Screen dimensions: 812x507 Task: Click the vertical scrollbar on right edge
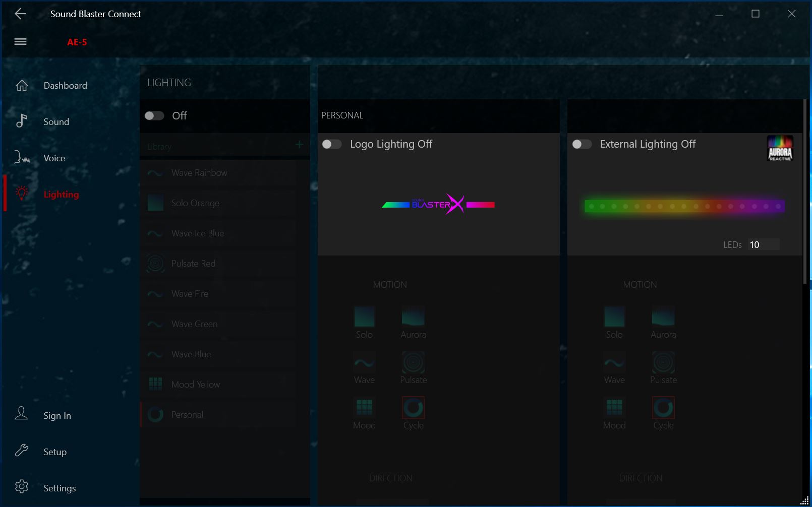[805, 192]
